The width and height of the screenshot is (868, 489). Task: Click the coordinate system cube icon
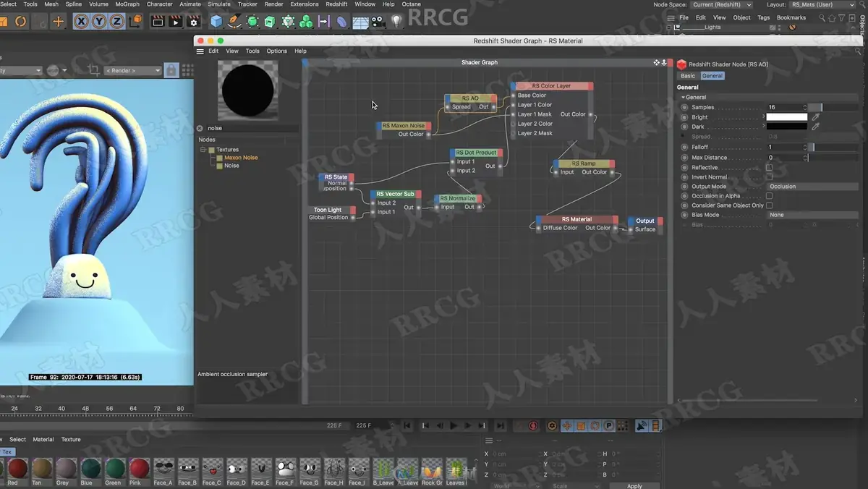coord(135,22)
